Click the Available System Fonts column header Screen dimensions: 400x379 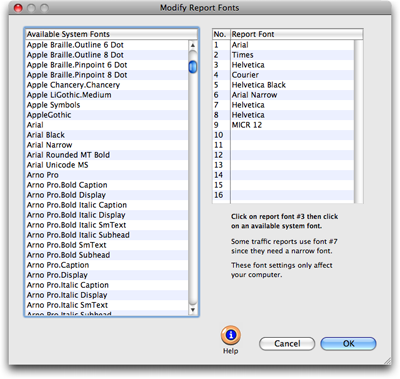pos(111,34)
